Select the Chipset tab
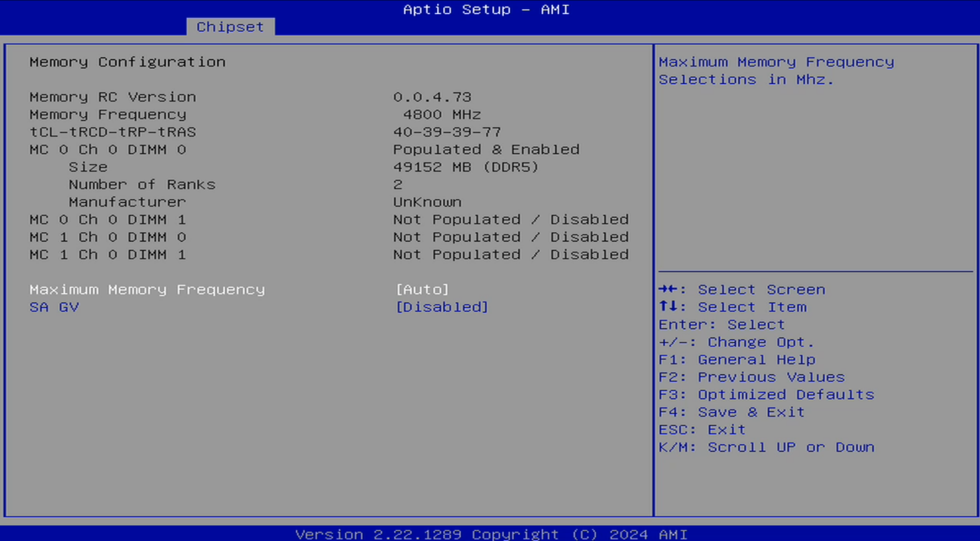The image size is (980, 541). (x=230, y=27)
